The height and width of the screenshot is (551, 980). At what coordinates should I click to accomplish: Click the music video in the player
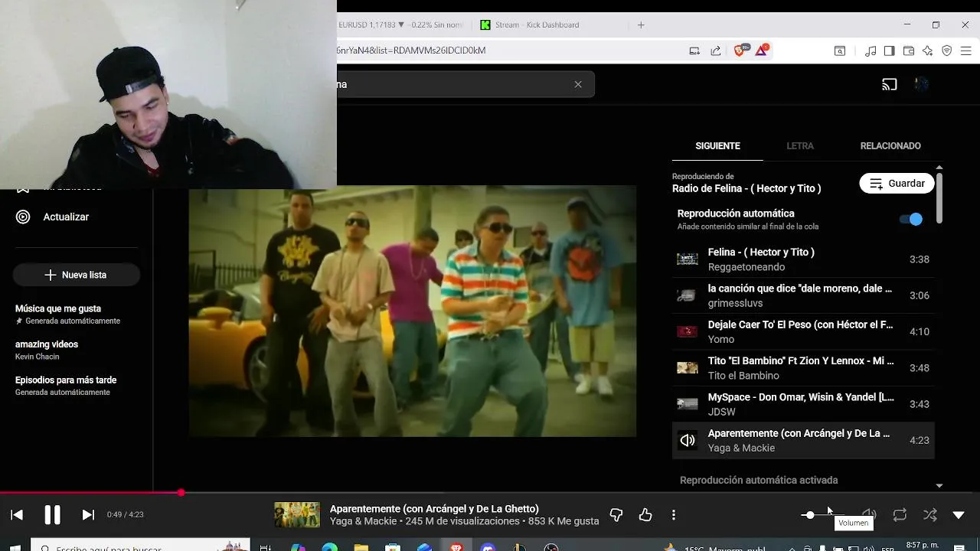[x=412, y=311]
